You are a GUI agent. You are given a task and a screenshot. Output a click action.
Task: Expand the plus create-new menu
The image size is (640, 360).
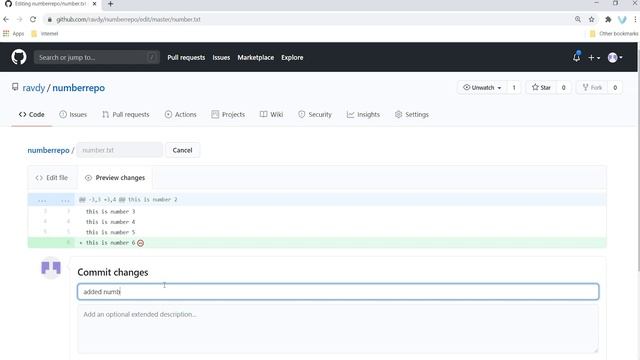click(594, 58)
